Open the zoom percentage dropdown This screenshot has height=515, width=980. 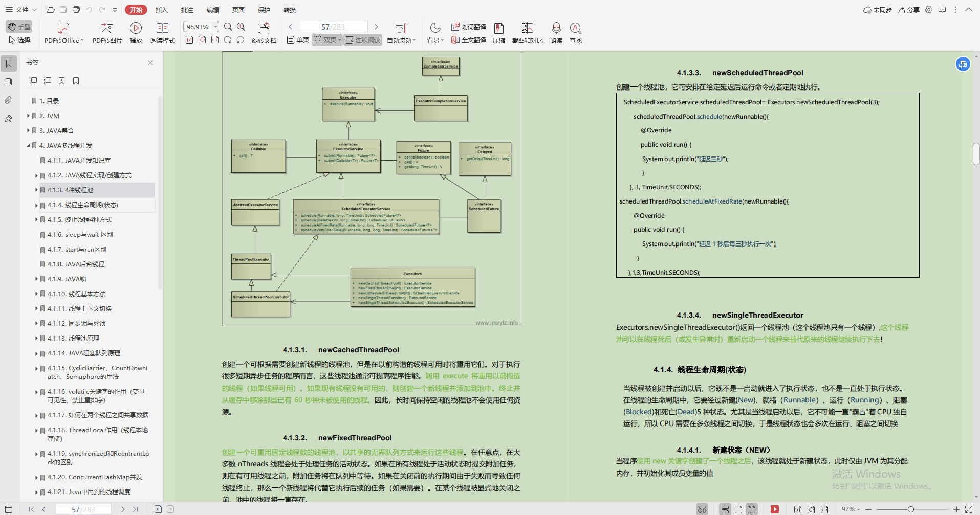coord(216,27)
